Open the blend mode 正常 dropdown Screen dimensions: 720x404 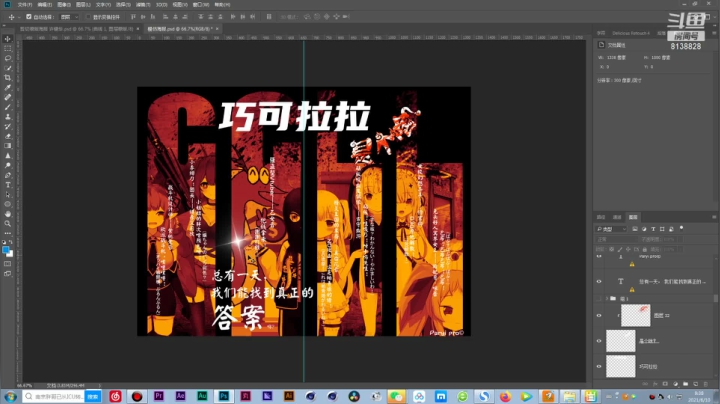click(x=616, y=239)
